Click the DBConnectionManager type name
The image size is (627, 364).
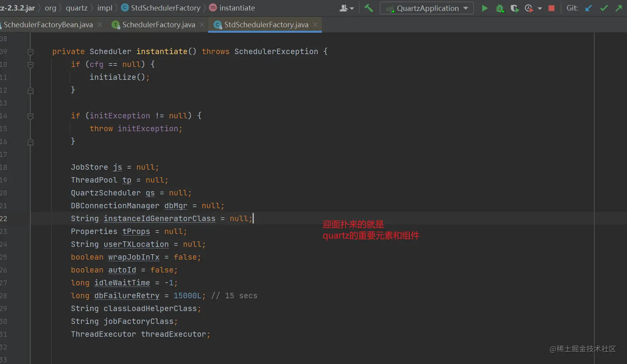click(115, 206)
